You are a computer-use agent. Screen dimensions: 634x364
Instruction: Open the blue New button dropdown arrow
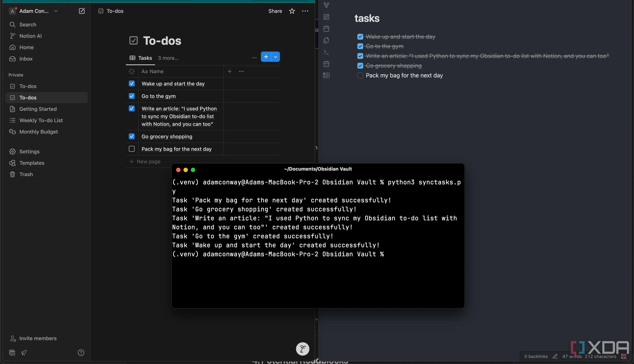point(275,57)
